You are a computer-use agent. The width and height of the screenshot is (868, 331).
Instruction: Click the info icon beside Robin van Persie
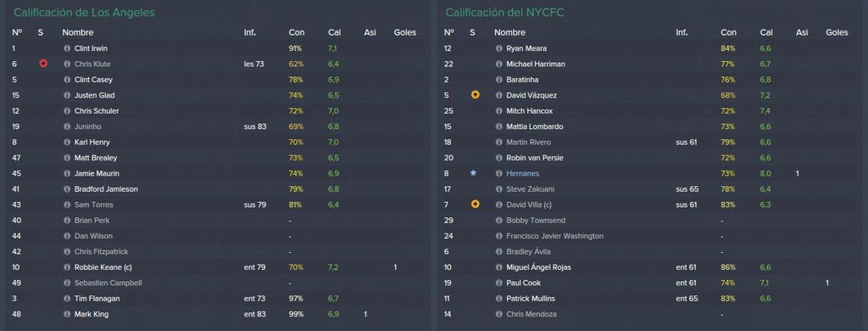(x=498, y=158)
